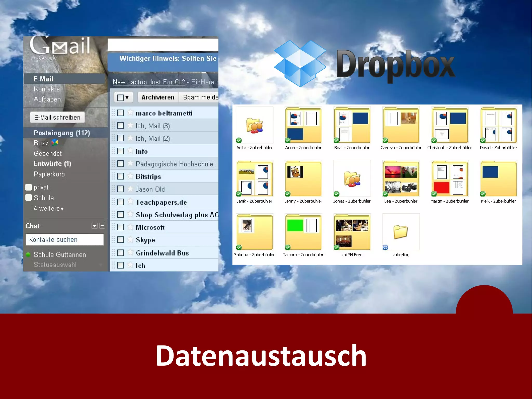The height and width of the screenshot is (399, 532).
Task: Check the Skype email checkbox
Action: coord(121,240)
